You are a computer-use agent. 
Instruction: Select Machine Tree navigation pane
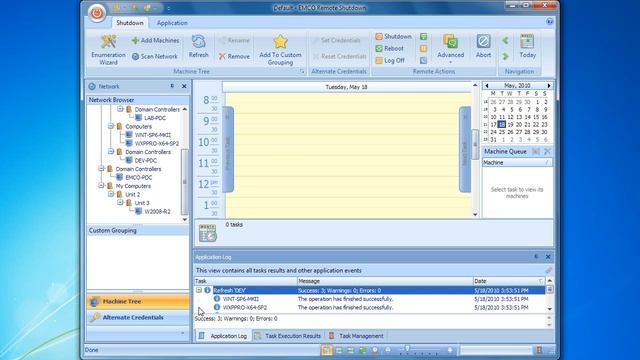click(x=138, y=302)
